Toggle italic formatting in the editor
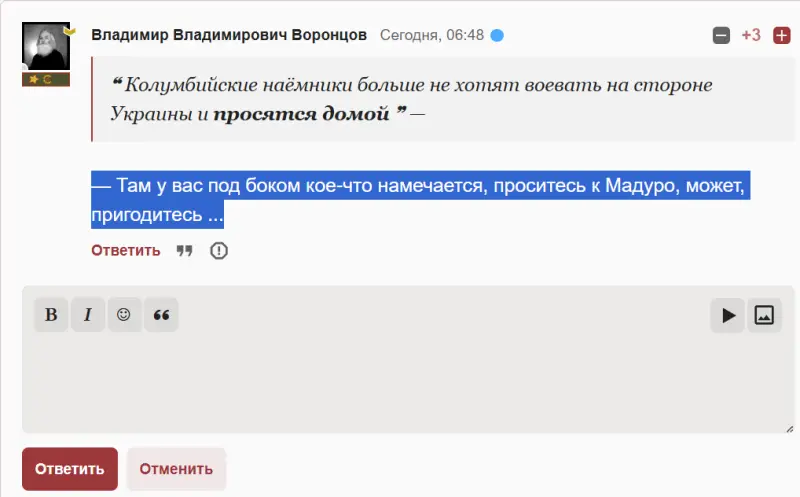 (88, 315)
